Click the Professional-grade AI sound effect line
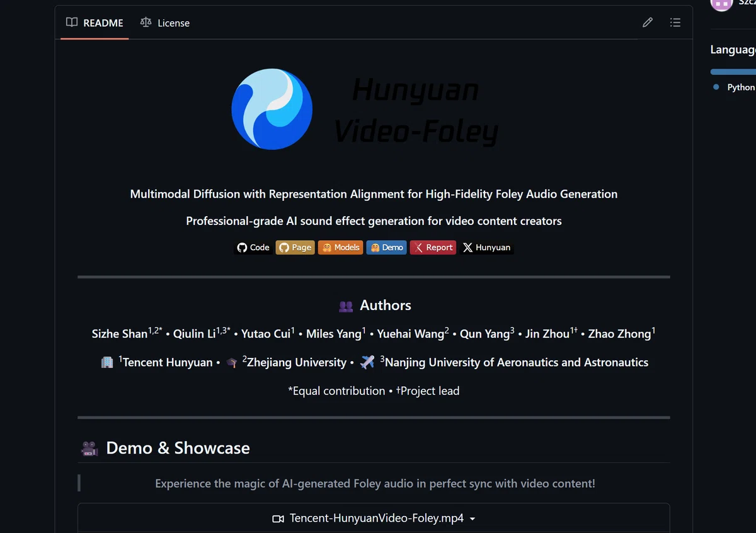 coord(374,221)
